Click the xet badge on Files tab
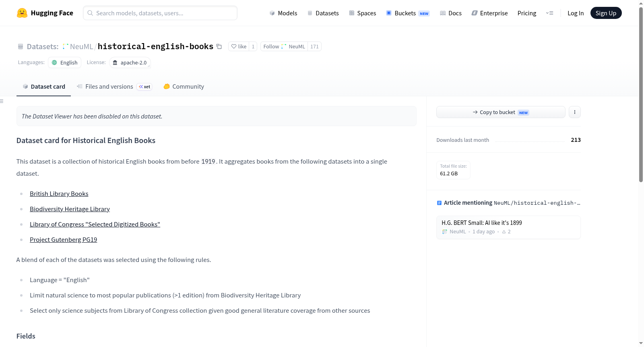Image resolution: width=644 pixels, height=347 pixels. [144, 87]
